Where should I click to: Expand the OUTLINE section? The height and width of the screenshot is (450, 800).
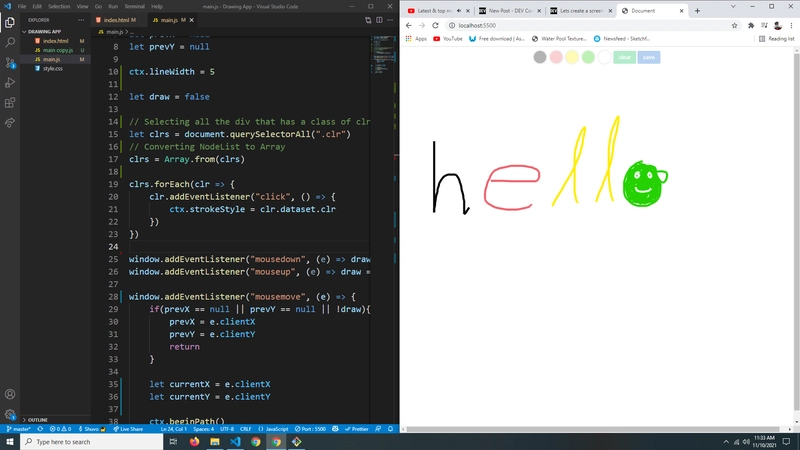[37, 420]
